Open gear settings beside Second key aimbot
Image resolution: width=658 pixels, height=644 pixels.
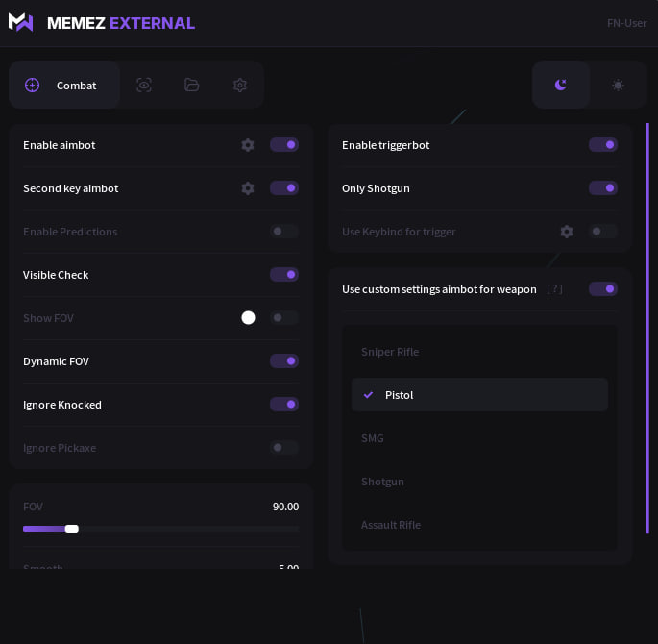pos(248,188)
